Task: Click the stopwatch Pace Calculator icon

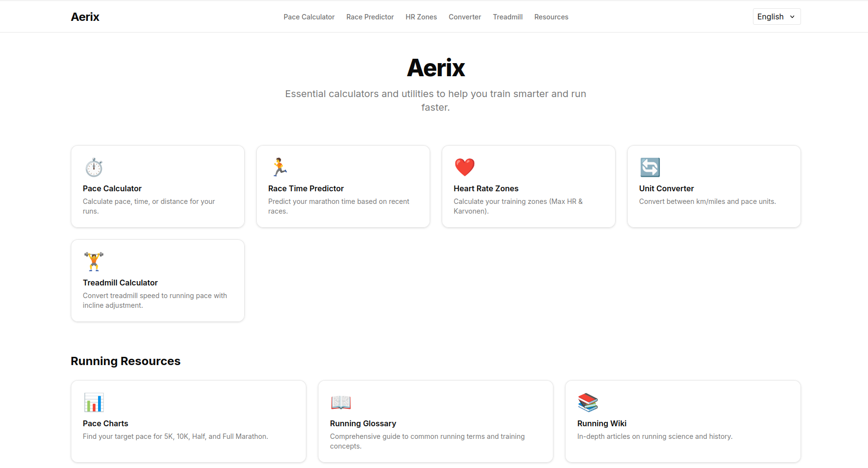Action: (94, 167)
